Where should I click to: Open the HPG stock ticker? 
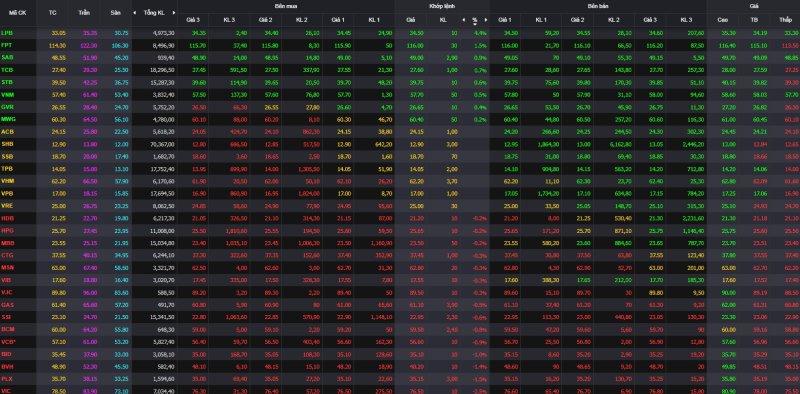pos(7,231)
